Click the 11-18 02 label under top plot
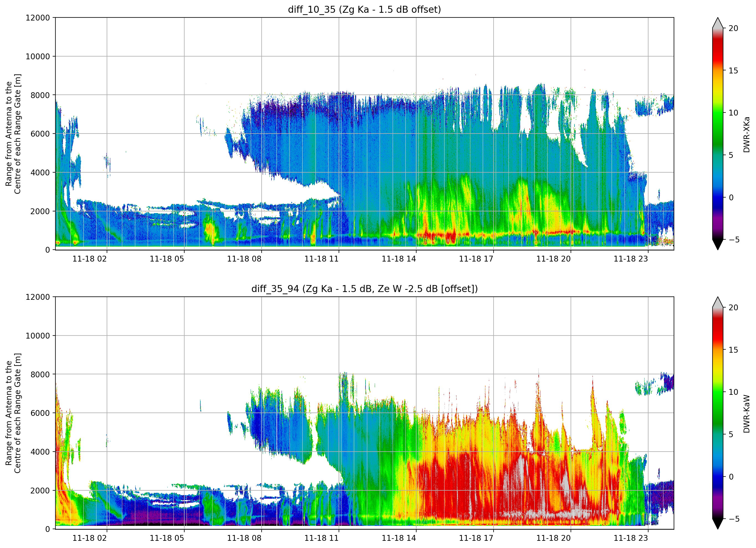The height and width of the screenshot is (548, 756). pyautogui.click(x=90, y=259)
